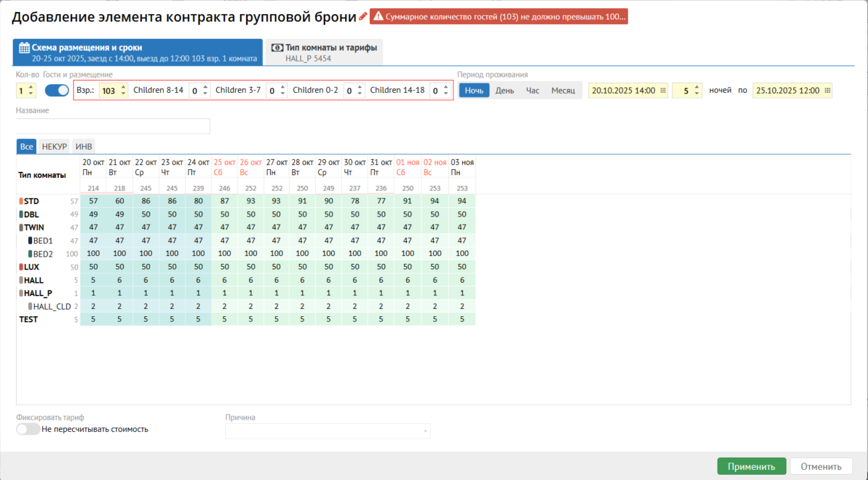Viewport: 868px width, 480px height.
Task: Enable Не пересчитывать стоимость toggle
Action: tap(28, 429)
